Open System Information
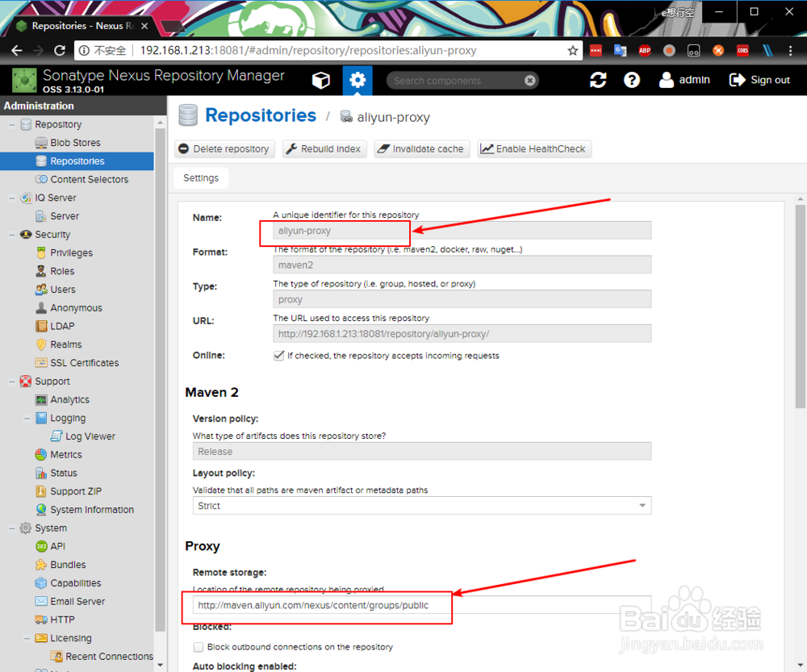807x672 pixels. tap(91, 510)
